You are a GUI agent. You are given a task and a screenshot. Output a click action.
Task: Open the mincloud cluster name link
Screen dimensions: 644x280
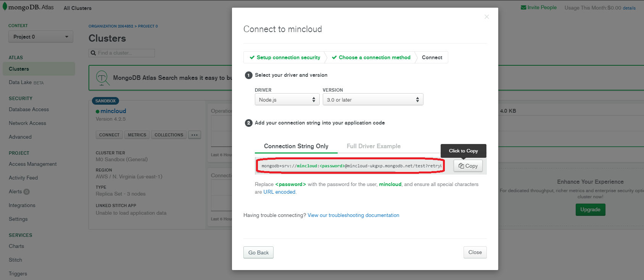113,111
